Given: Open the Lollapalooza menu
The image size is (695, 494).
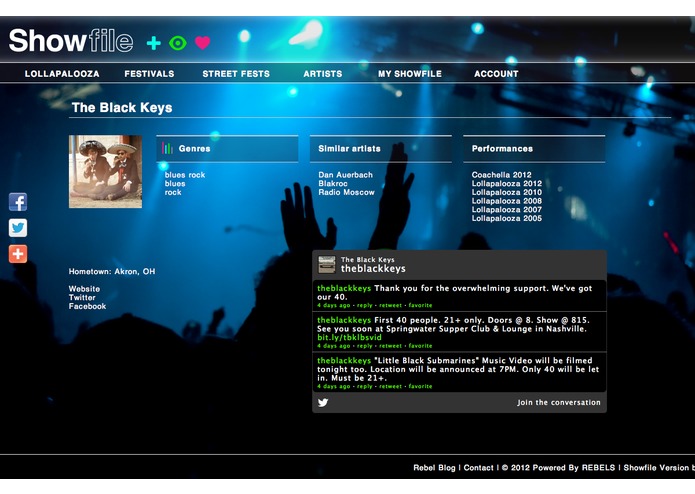Looking at the screenshot, I should coord(62,74).
